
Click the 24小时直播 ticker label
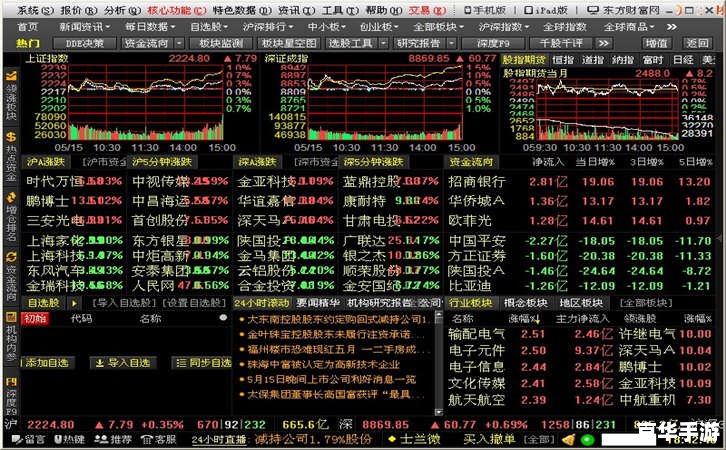click(219, 439)
